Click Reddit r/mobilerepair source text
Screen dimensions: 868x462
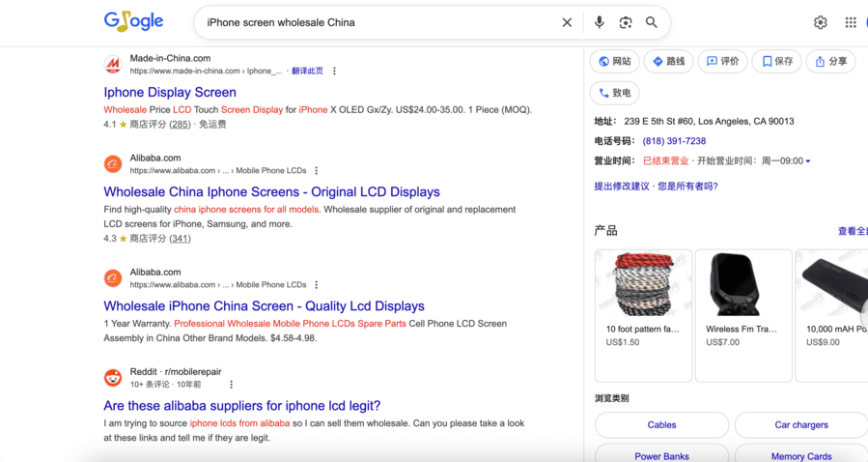click(x=176, y=372)
